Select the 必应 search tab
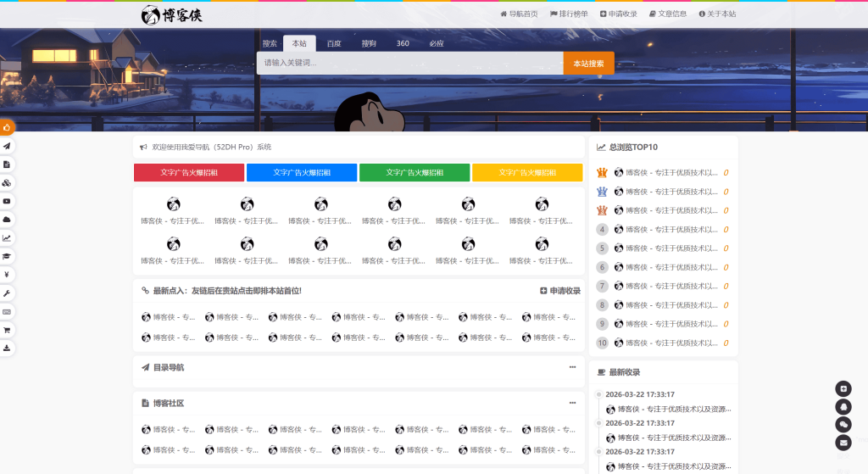This screenshot has height=474, width=868. (437, 43)
